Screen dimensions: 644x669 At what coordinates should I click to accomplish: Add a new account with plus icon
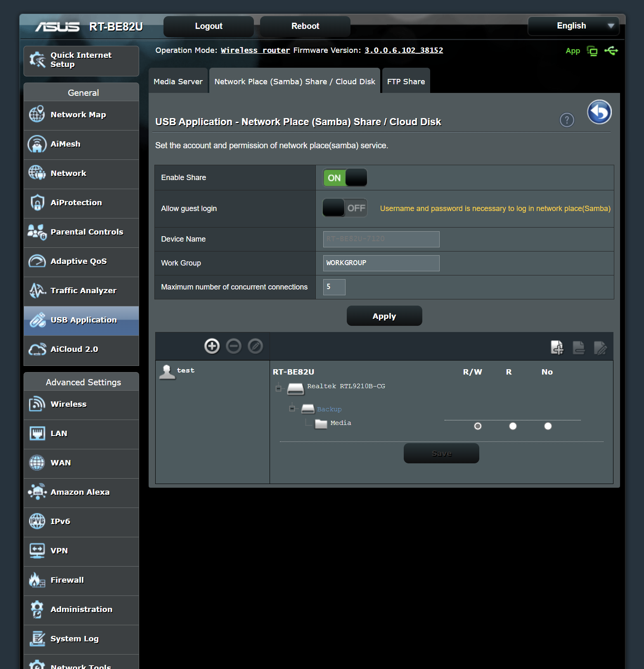click(212, 346)
